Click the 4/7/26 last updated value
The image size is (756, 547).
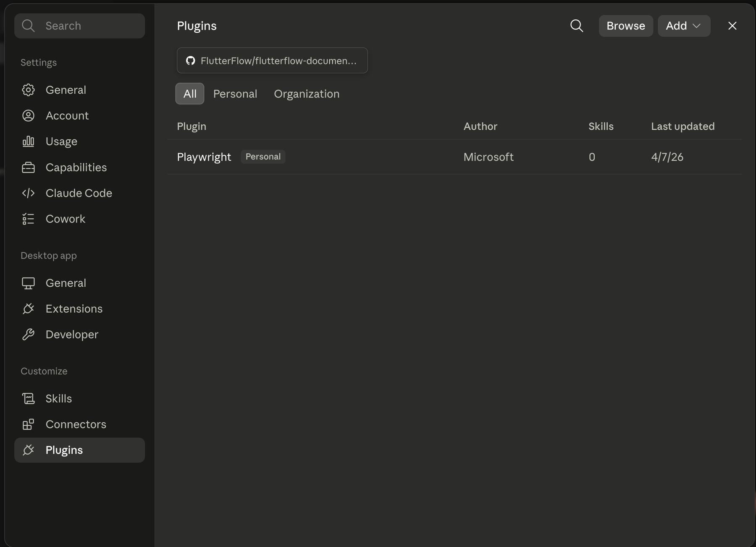667,157
